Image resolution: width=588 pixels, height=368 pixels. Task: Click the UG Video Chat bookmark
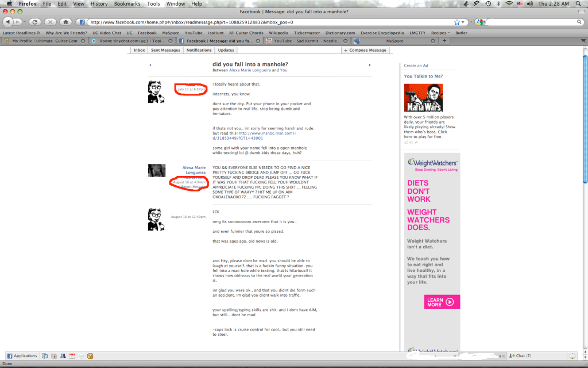pos(107,33)
